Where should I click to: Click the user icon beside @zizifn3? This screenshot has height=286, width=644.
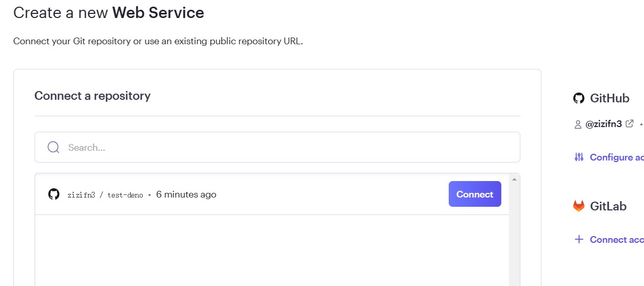click(x=578, y=124)
